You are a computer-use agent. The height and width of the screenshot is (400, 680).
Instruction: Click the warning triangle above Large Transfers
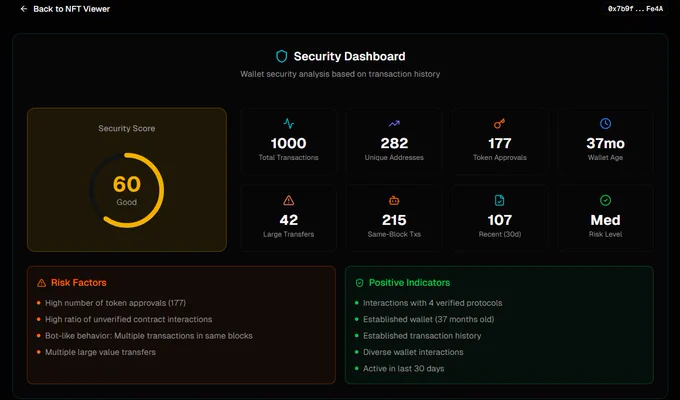click(x=289, y=200)
